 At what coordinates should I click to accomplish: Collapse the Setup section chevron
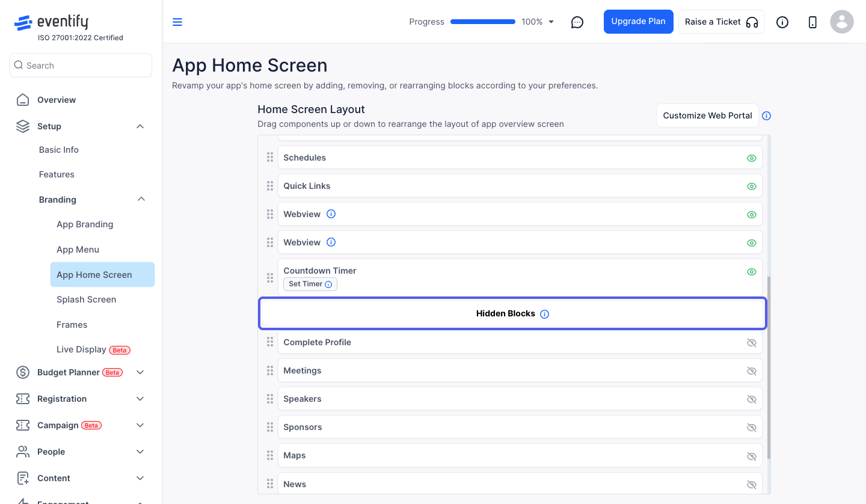point(140,126)
